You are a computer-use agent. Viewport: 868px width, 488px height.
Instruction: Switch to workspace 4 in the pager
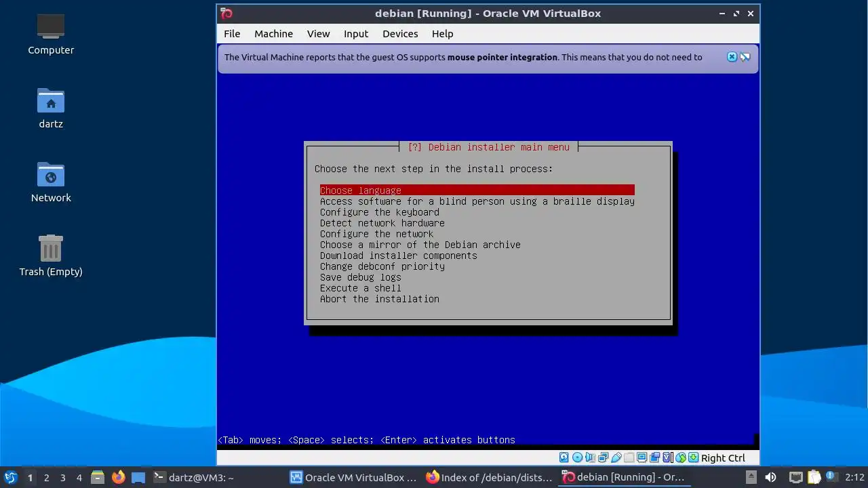point(79,478)
